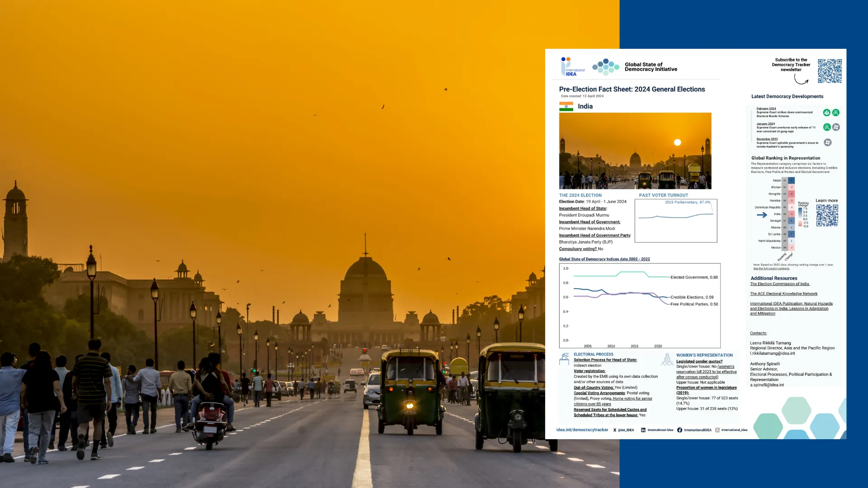Click the LinkedIn icon in the footer
This screenshot has width=868, height=488.
[x=643, y=430]
